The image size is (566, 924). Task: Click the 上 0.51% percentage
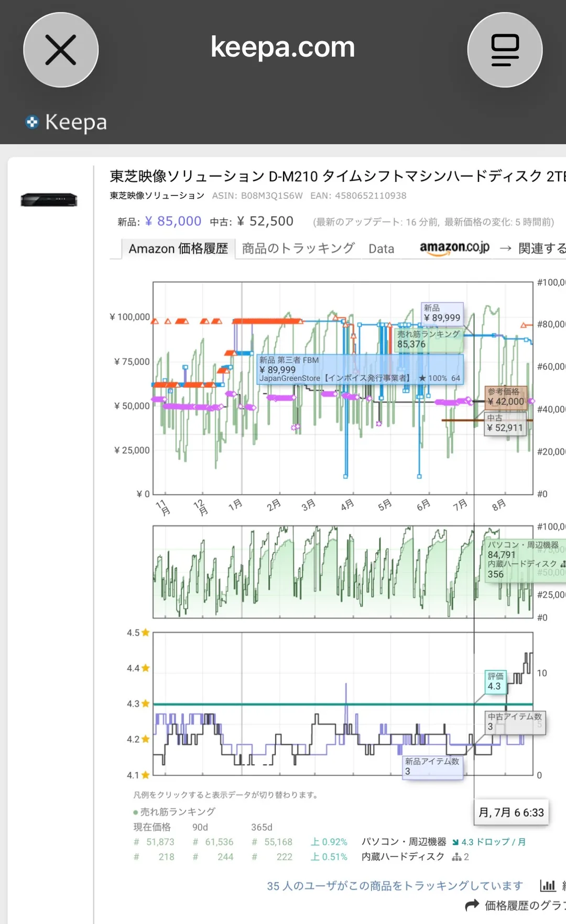329,856
